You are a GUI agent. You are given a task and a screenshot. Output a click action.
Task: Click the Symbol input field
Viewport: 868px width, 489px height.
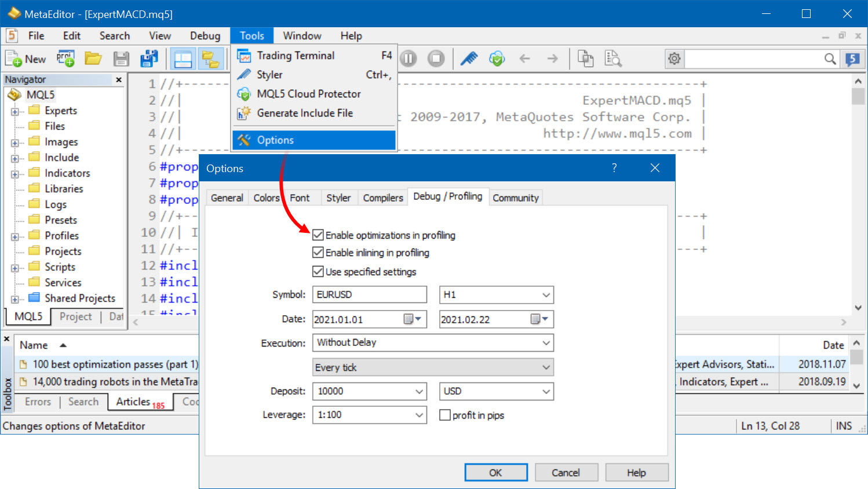[369, 295]
